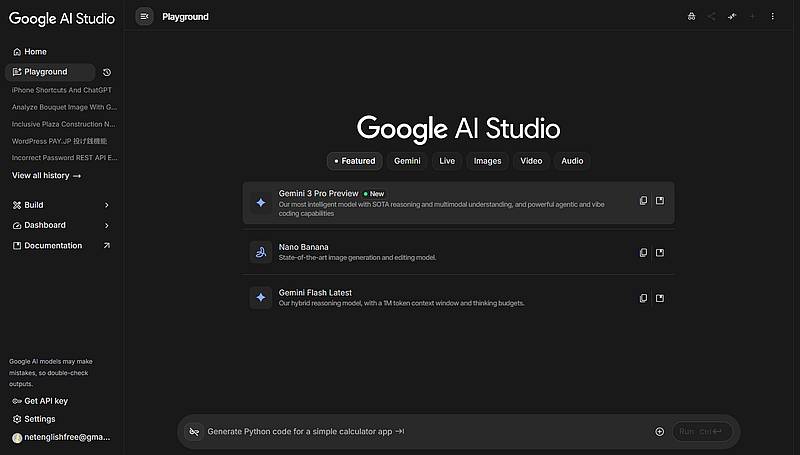Image resolution: width=800 pixels, height=455 pixels.
Task: Open Settings in sidebar
Action: (x=34, y=419)
